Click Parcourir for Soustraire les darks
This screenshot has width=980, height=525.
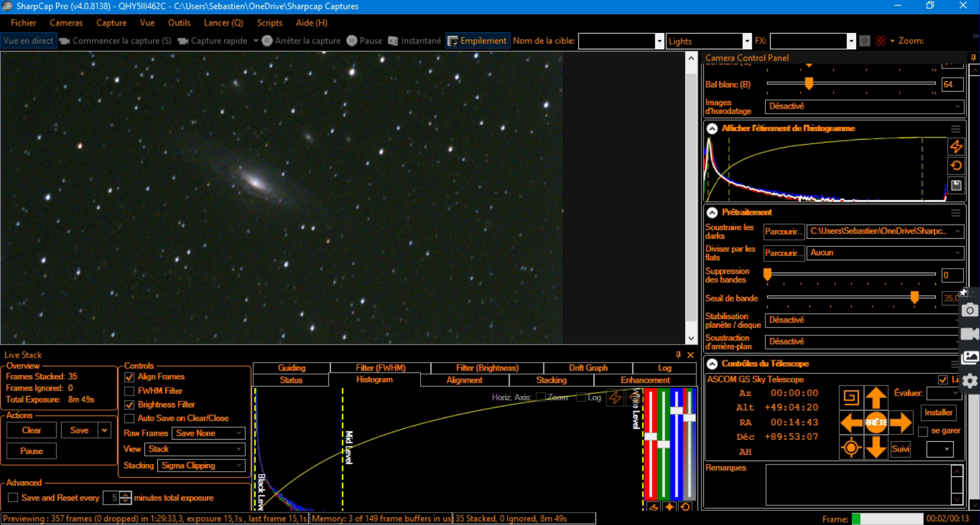784,231
